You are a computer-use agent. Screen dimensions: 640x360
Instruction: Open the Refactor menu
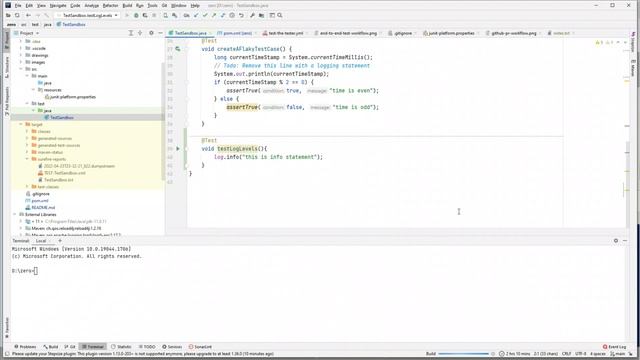pos(110,6)
